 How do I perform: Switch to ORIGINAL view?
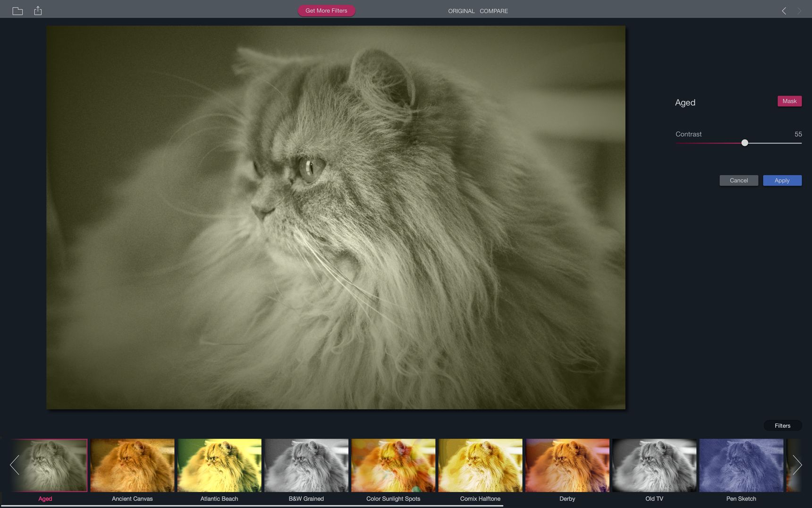[x=461, y=11]
